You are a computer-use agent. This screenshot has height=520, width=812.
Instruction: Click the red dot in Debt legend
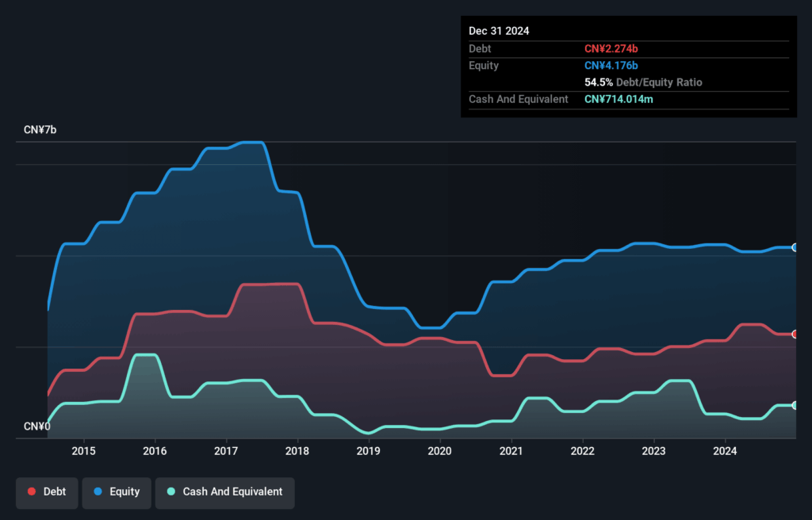(x=32, y=492)
